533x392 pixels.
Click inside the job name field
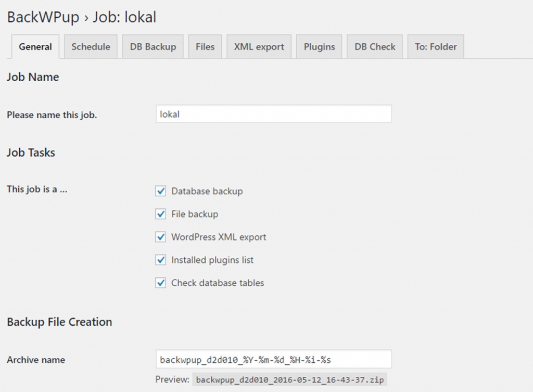click(273, 114)
